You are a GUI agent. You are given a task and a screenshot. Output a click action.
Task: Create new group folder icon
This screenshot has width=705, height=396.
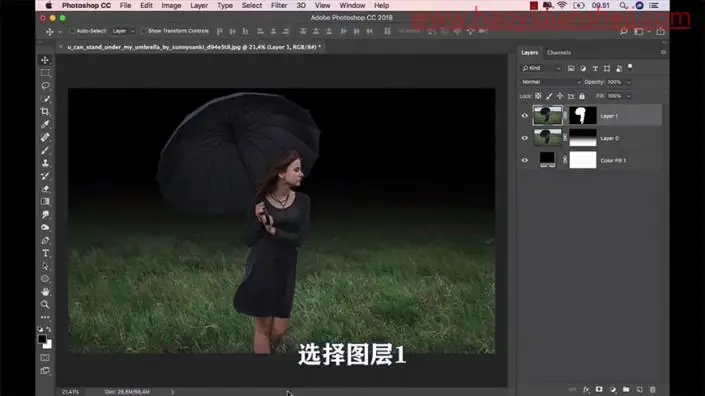point(626,389)
